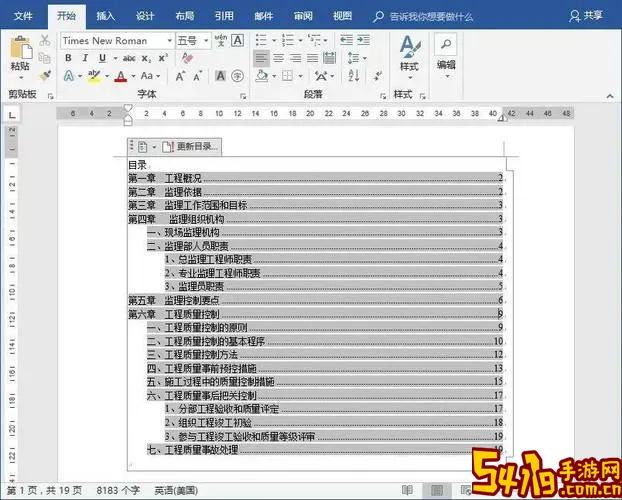Image resolution: width=622 pixels, height=500 pixels.
Task: Switch to the 布局 Layout tab
Action: 185,16
